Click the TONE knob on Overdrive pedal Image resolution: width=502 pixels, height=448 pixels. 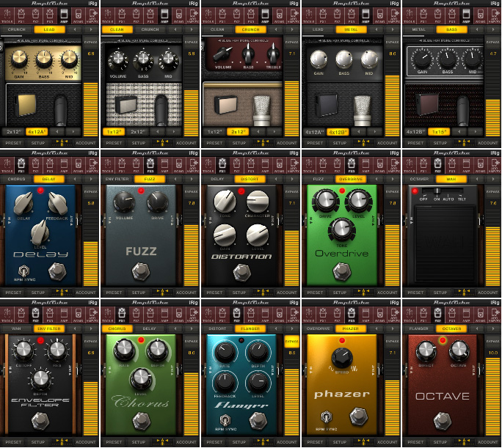tap(341, 229)
